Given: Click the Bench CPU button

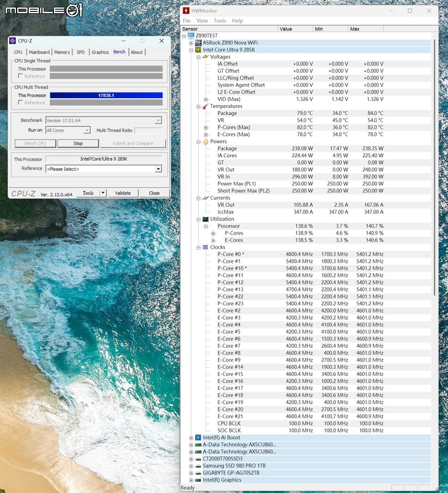Looking at the screenshot, I should 35,143.
